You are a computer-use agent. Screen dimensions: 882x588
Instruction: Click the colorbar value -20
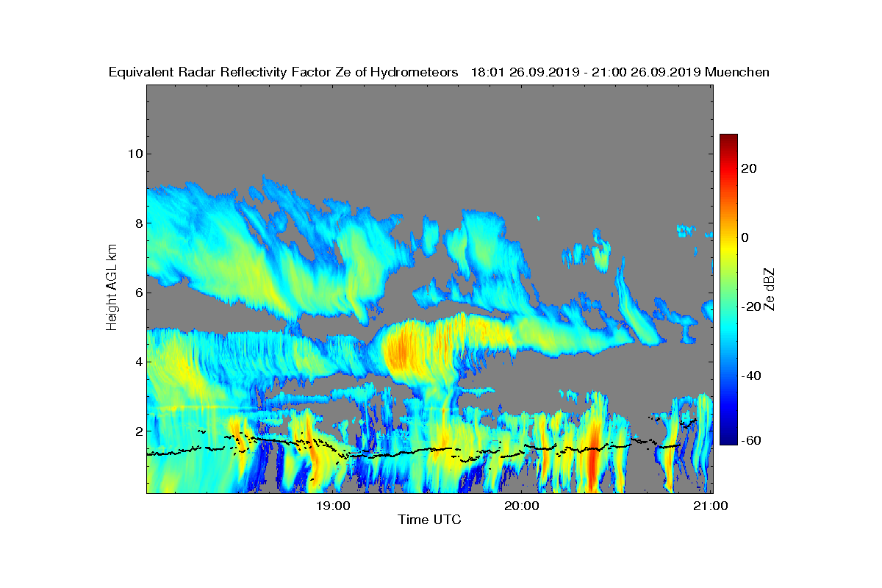[x=752, y=306]
